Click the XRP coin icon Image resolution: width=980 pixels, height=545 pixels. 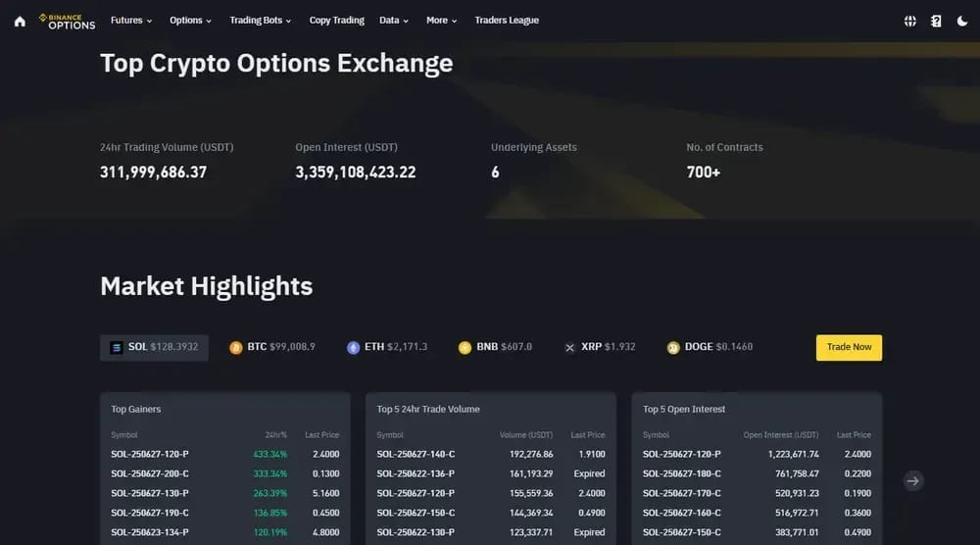coord(569,348)
